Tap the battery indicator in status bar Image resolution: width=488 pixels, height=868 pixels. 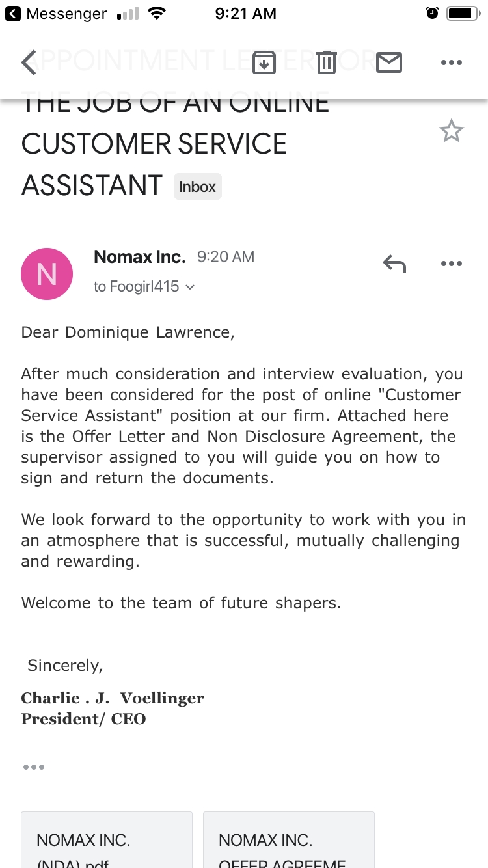tap(463, 14)
